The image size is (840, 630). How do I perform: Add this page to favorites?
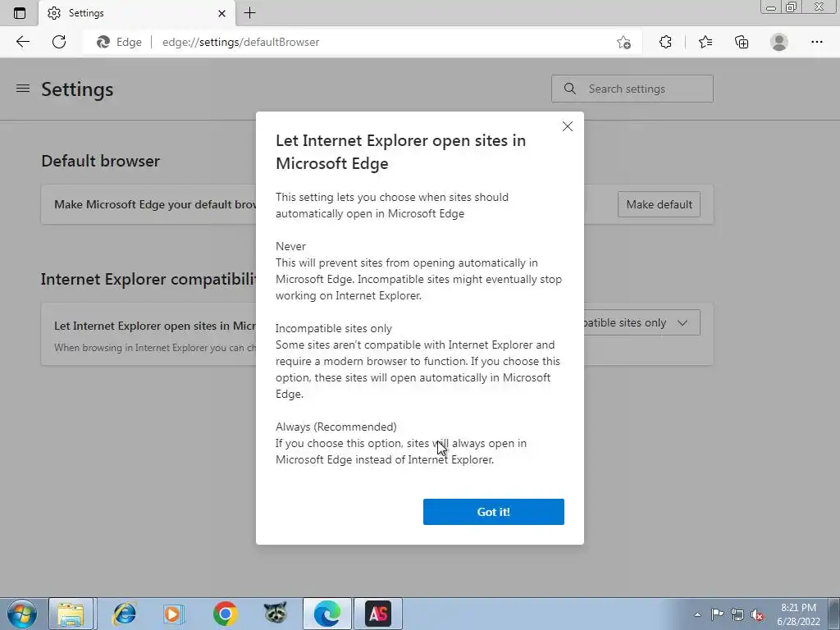[x=623, y=42]
